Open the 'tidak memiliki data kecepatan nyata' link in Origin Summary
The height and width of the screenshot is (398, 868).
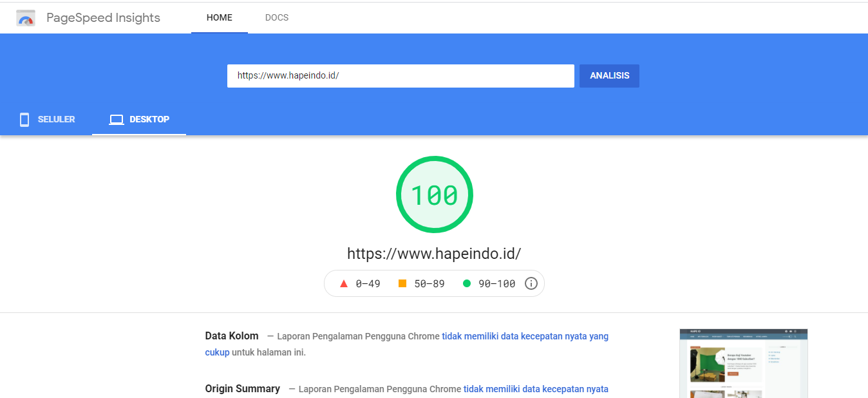click(536, 389)
